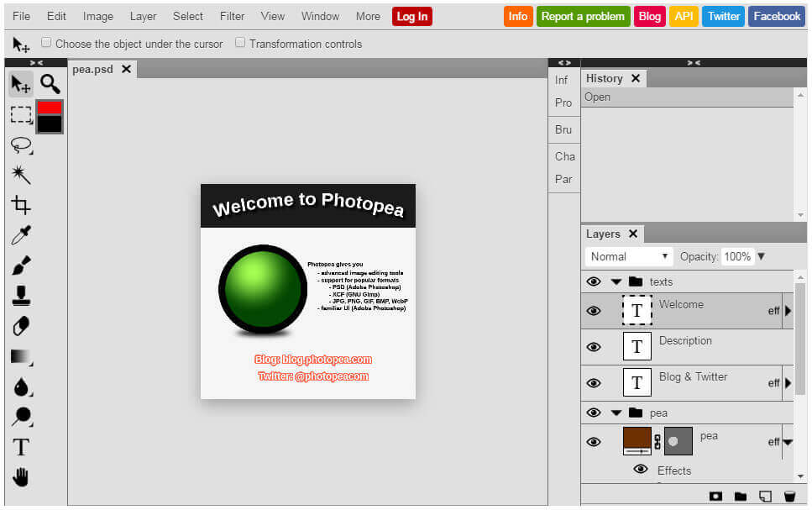
Task: Select the Eyedropper tool
Action: 21,235
